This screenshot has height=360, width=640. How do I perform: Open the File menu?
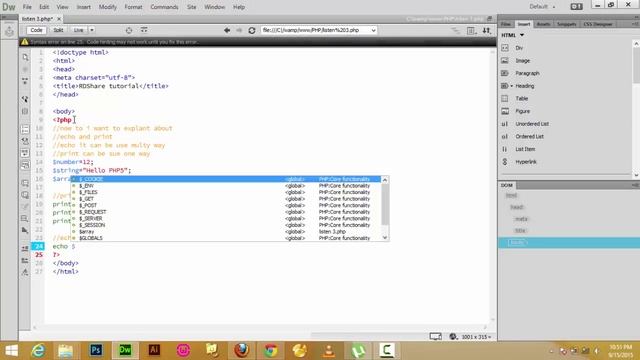click(27, 7)
